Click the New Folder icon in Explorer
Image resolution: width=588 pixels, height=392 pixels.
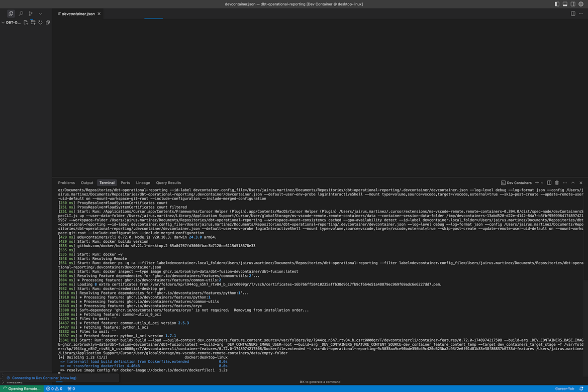32,22
